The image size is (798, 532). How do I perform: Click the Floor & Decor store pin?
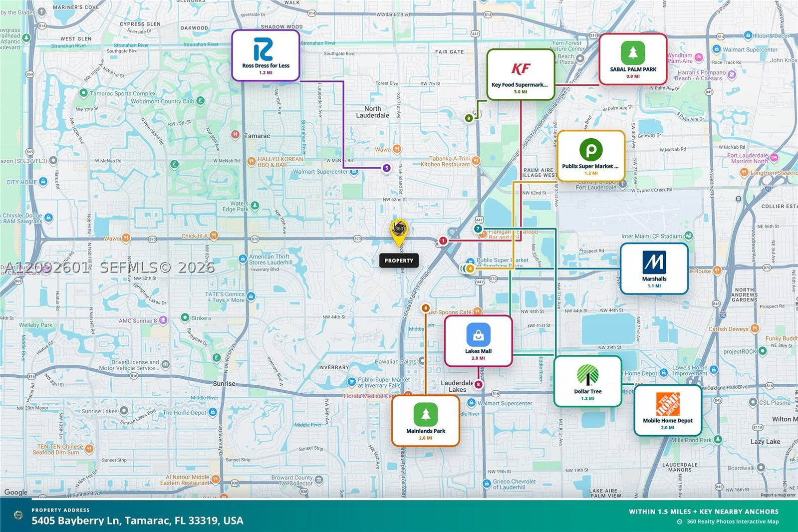pos(748,35)
